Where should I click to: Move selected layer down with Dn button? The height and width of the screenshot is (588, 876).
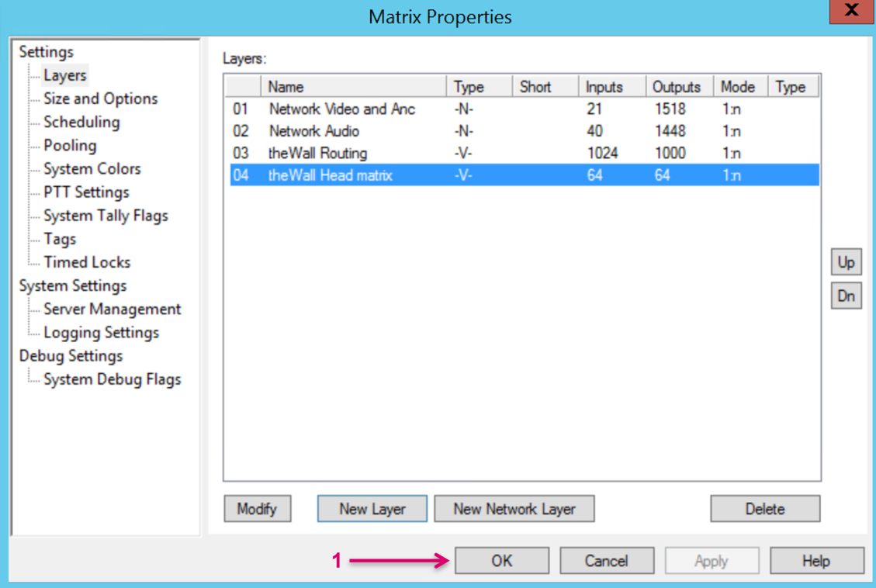pos(846,296)
